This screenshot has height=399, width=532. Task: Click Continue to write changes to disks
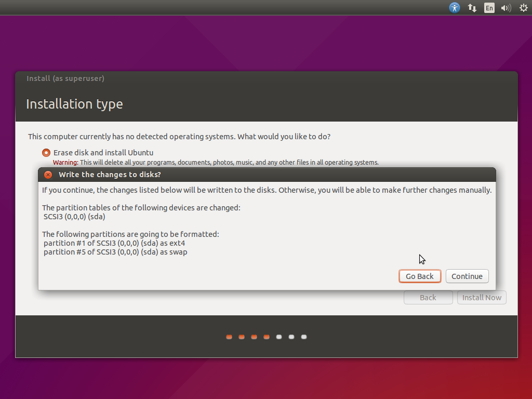467,276
